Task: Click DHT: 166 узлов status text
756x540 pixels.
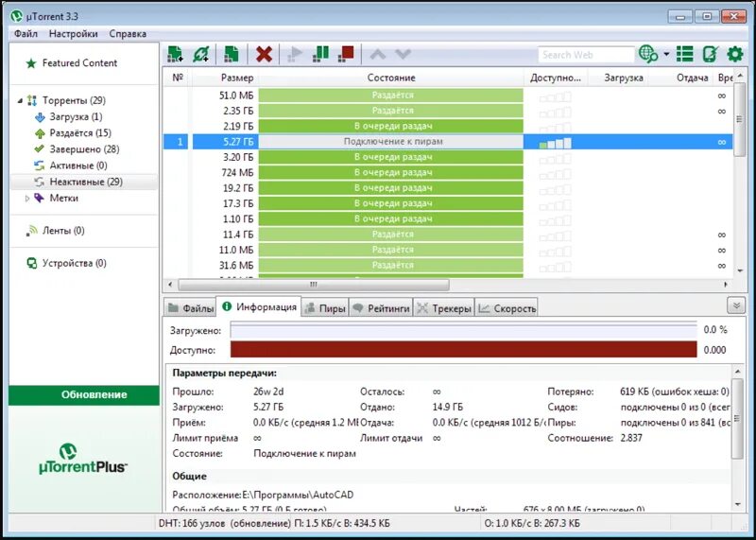Action: (x=194, y=524)
